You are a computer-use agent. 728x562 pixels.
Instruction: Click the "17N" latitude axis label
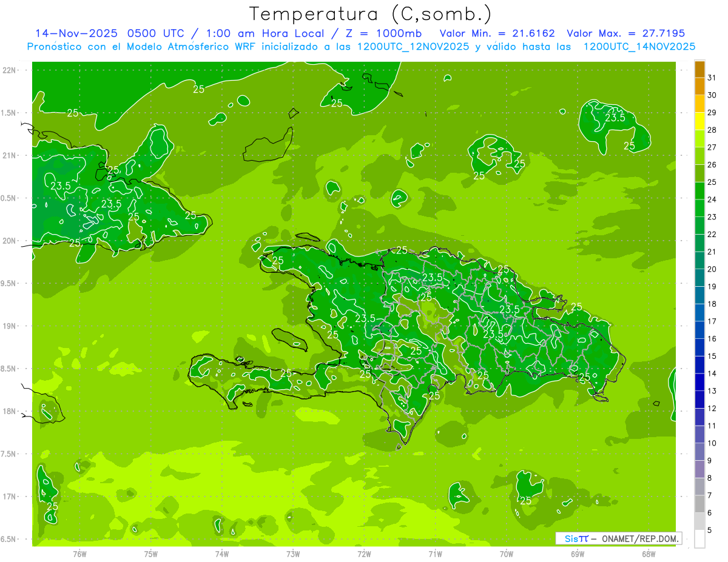[x=10, y=497]
